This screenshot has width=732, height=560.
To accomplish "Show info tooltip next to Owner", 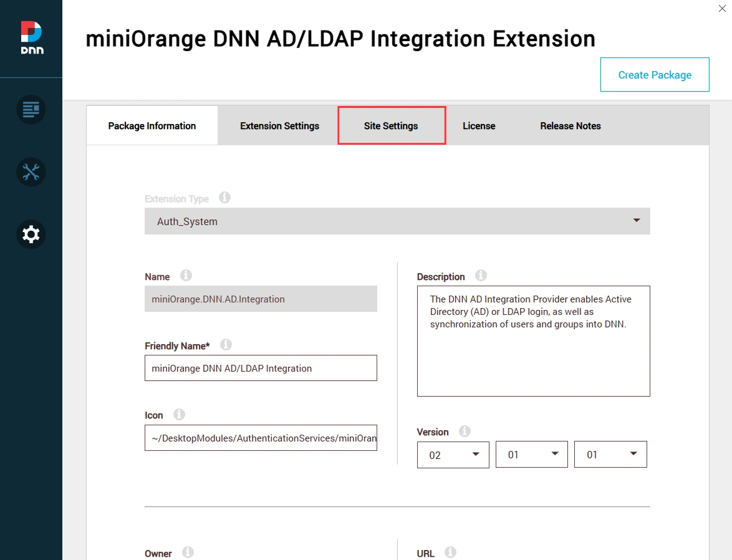I will tap(188, 552).
